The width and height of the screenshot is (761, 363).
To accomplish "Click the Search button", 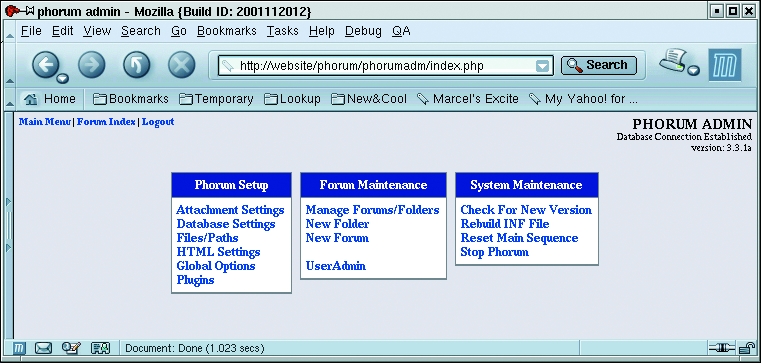I will (x=598, y=66).
